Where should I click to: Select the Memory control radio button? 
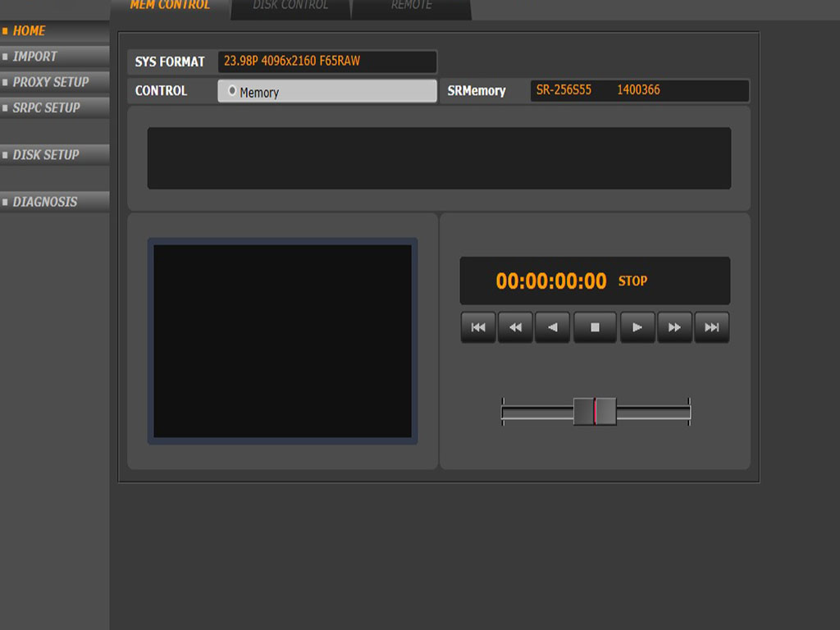[x=233, y=91]
